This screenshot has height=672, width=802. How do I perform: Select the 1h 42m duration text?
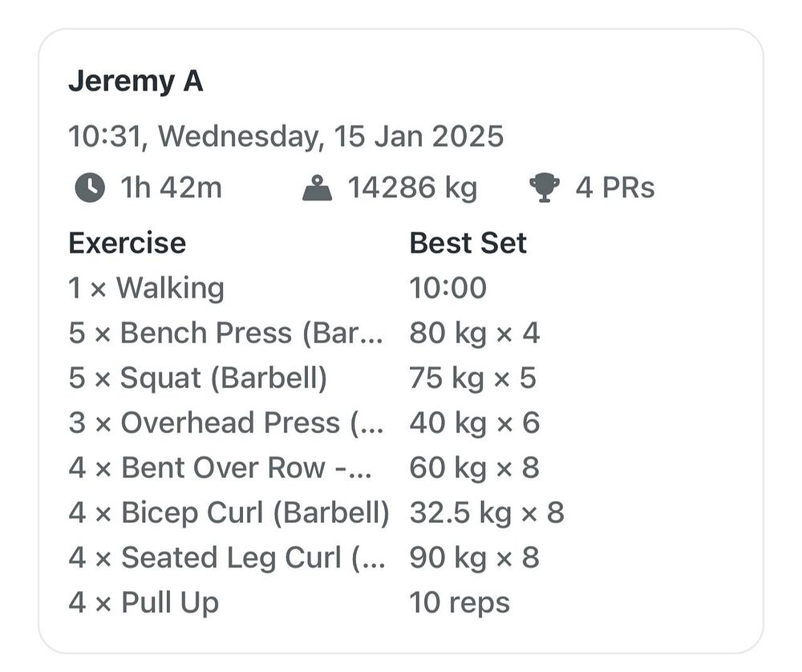tap(171, 188)
